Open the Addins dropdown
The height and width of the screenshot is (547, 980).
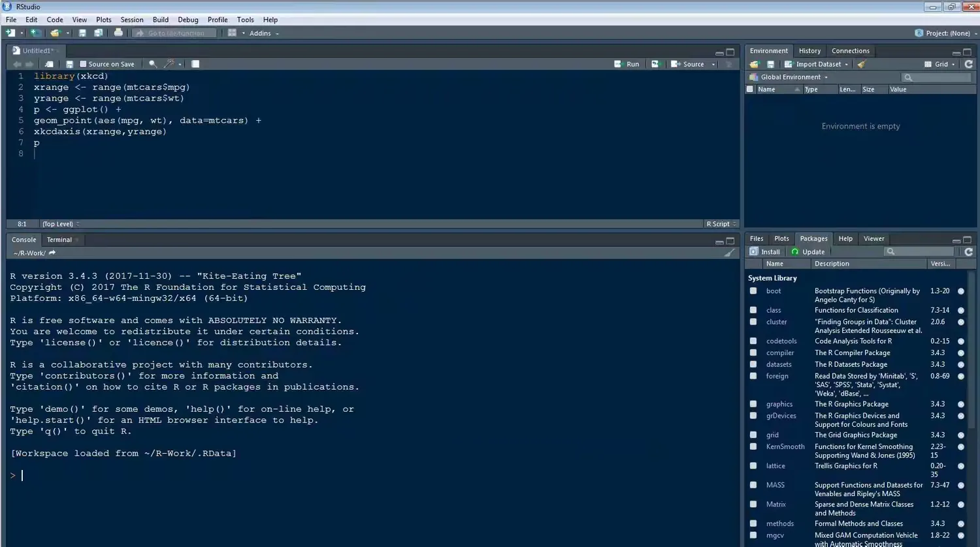click(264, 33)
